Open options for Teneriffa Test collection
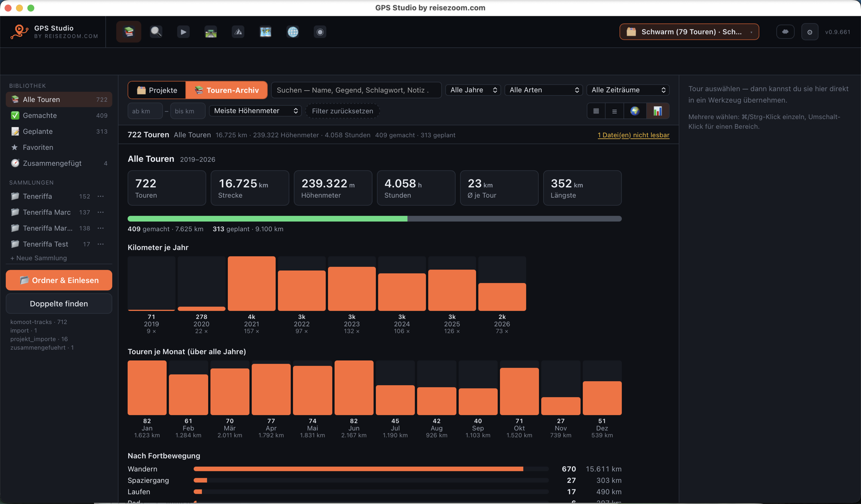This screenshot has width=861, height=504. [101, 244]
